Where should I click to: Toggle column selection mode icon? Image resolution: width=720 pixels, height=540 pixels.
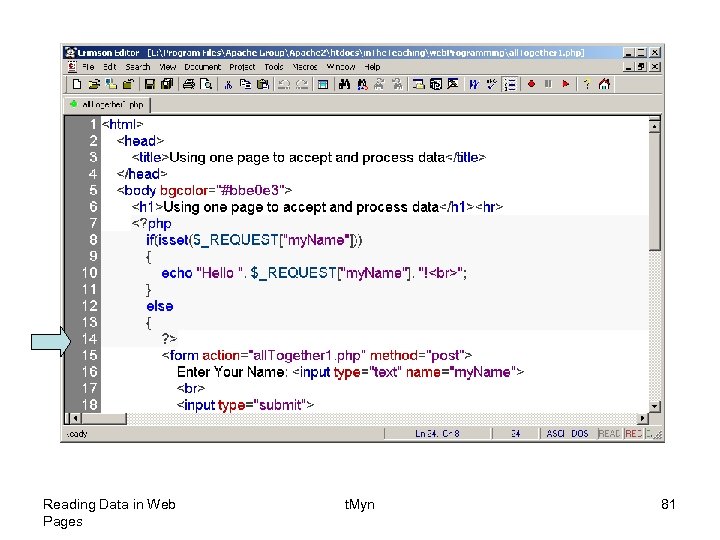(x=323, y=84)
